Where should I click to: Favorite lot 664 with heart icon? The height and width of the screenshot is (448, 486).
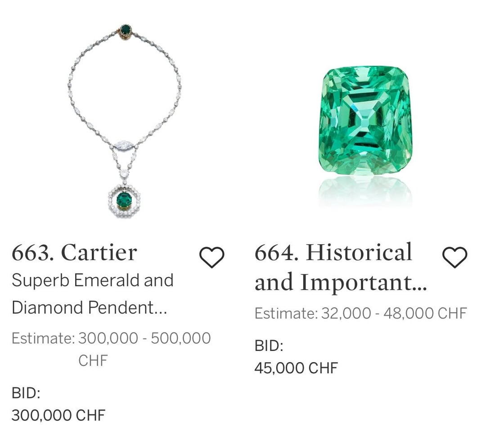(455, 257)
